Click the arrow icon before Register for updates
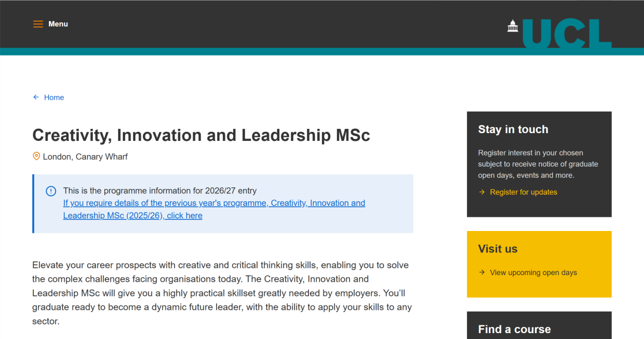 click(482, 192)
